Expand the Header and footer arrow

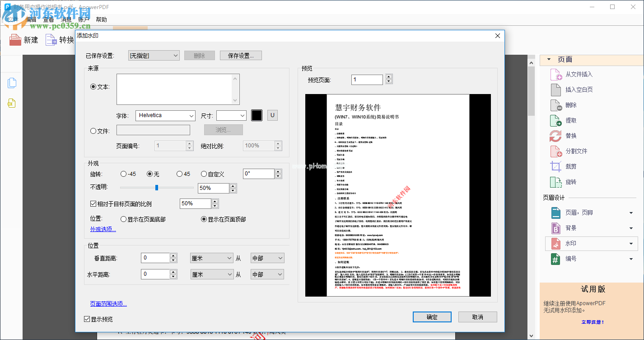[631, 213]
